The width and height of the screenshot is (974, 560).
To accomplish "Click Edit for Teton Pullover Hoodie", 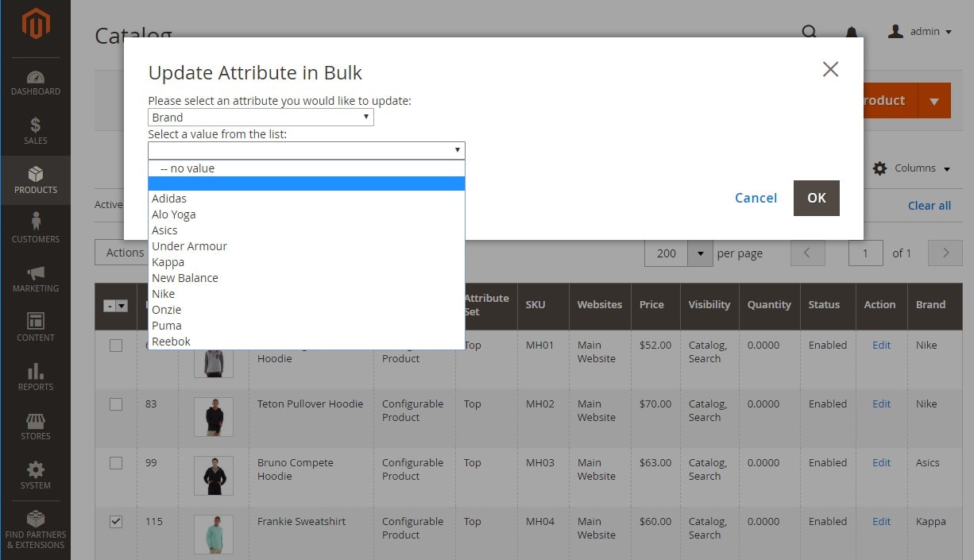I will pyautogui.click(x=882, y=404).
